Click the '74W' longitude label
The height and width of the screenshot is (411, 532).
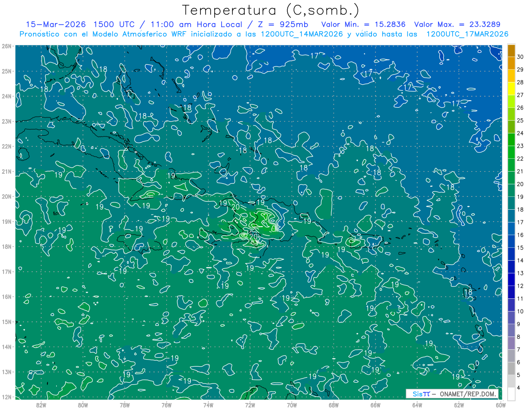coord(208,405)
